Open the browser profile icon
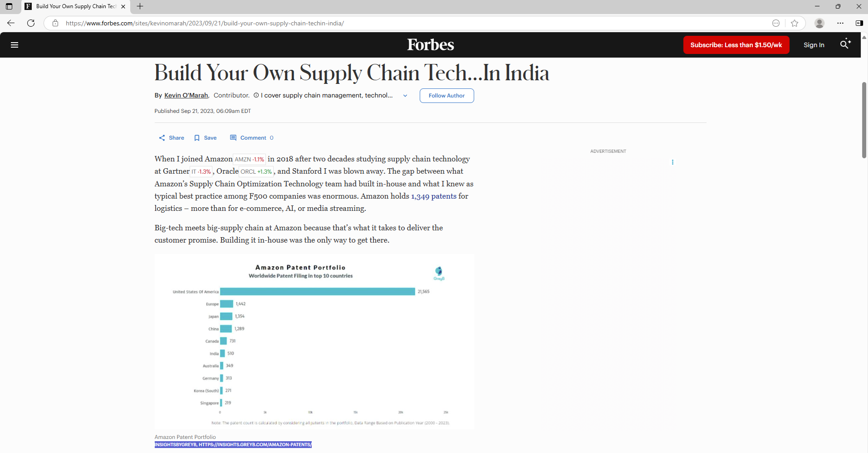868x453 pixels. pyautogui.click(x=819, y=23)
